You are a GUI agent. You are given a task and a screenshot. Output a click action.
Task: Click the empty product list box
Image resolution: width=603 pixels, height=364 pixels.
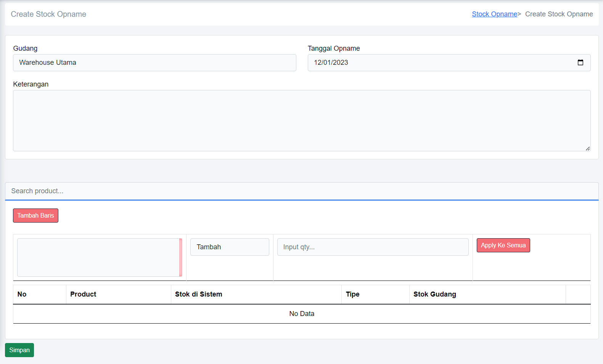98,257
